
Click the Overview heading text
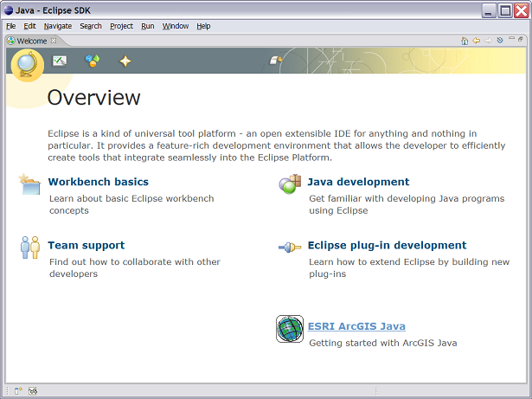click(93, 98)
